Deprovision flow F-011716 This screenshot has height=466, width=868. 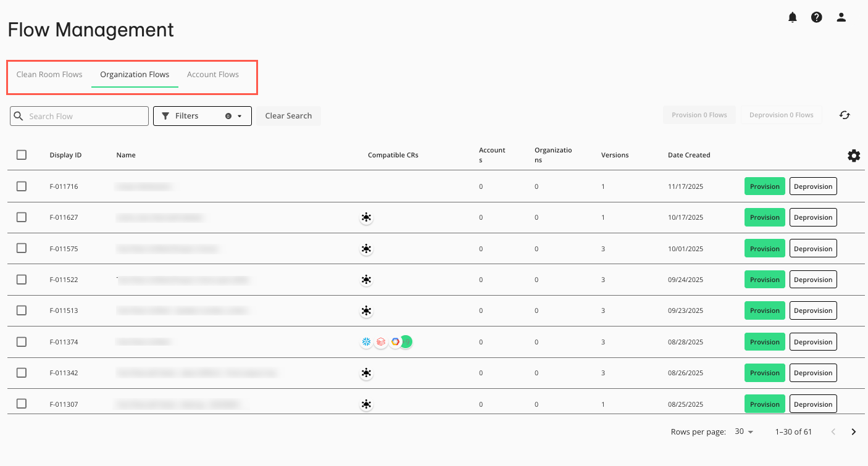click(x=813, y=186)
